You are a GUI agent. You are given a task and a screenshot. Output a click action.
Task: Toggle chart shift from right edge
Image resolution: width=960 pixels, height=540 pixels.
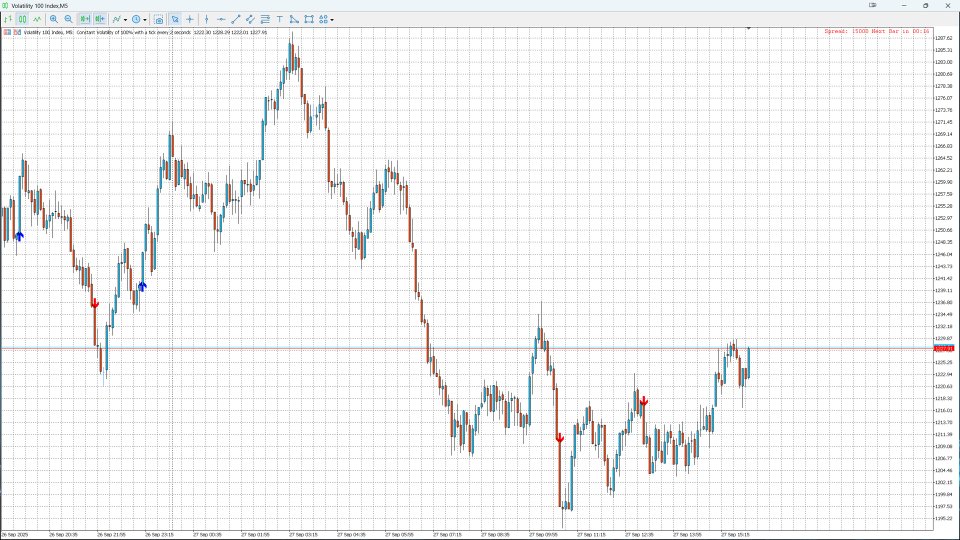pos(100,19)
